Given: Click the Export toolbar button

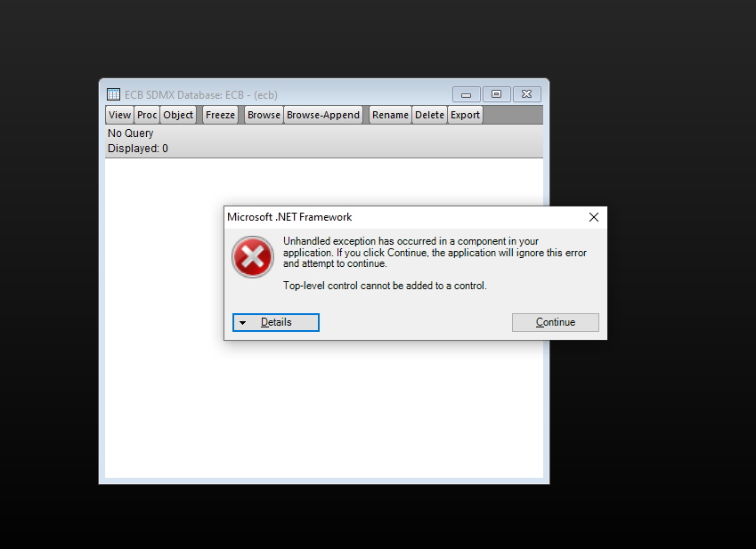Looking at the screenshot, I should tap(465, 115).
